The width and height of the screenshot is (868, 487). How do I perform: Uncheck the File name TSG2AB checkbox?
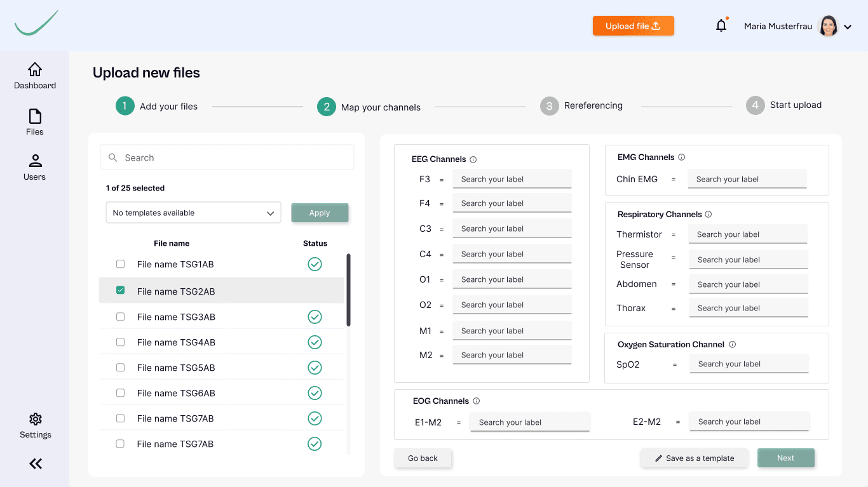tap(120, 291)
